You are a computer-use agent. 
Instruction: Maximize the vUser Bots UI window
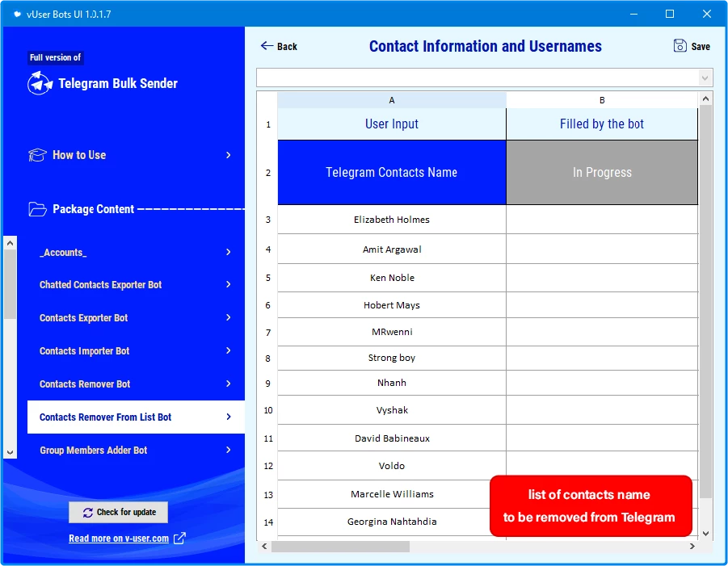pyautogui.click(x=670, y=14)
